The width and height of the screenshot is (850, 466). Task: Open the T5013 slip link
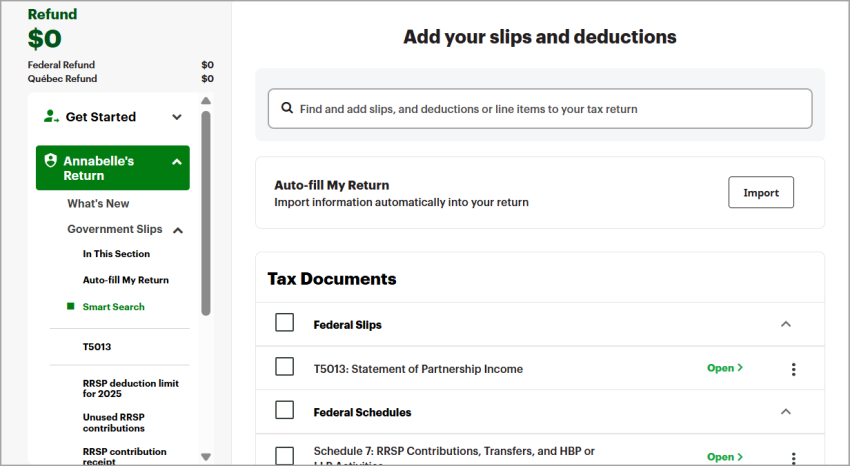(x=724, y=368)
